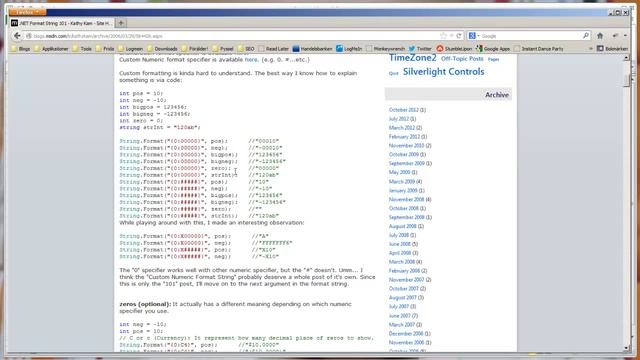Open the Silverlight Controls tag link
The height and width of the screenshot is (360, 640).
(x=443, y=72)
